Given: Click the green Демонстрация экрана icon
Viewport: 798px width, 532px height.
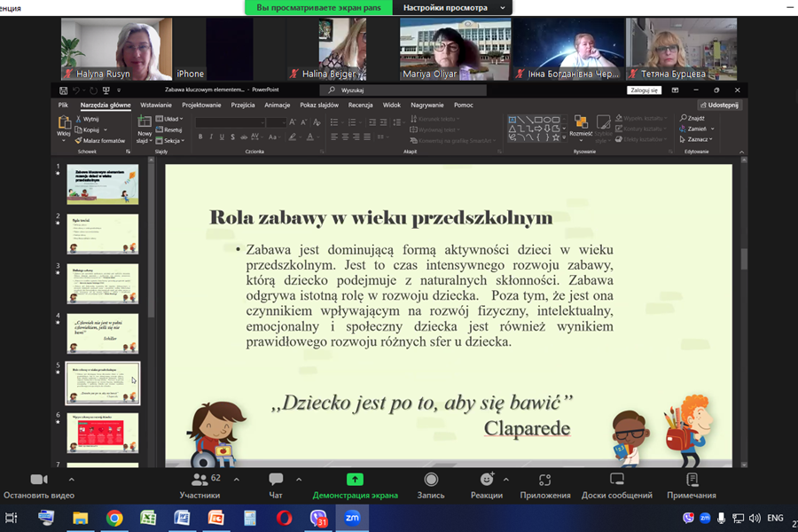Looking at the screenshot, I should coord(355,480).
